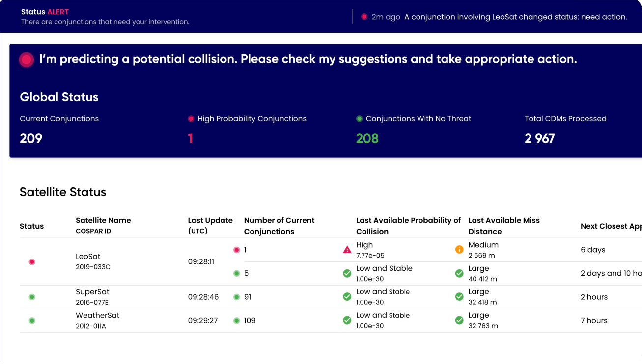Click LeoSat last update time 09:28:11
Viewport: 642px width, 364px height.
pos(201,261)
